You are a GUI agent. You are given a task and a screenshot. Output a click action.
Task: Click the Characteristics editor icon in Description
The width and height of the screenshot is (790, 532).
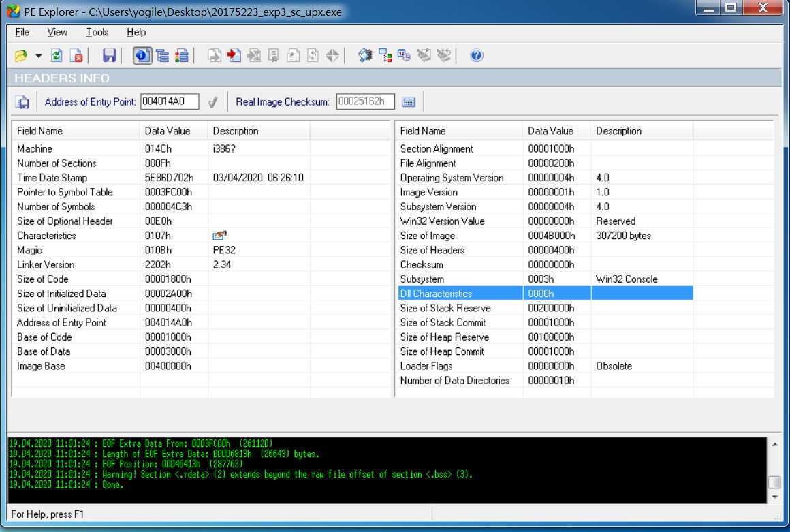tap(219, 236)
